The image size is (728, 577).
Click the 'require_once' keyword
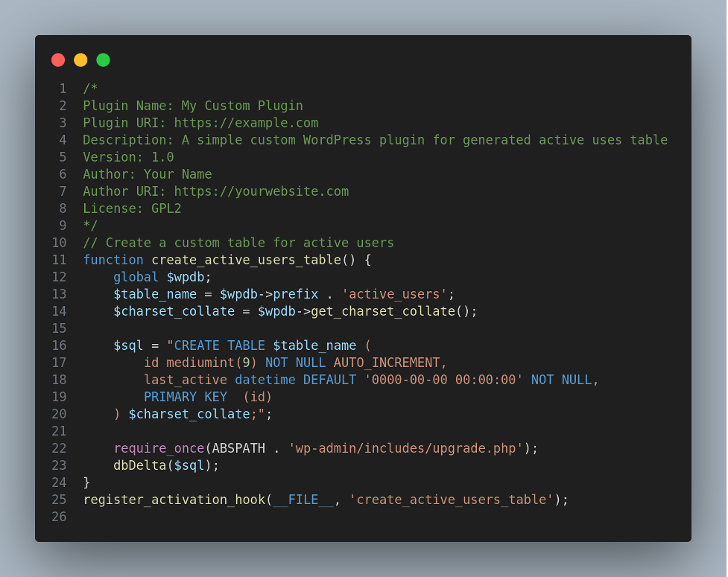(x=159, y=449)
